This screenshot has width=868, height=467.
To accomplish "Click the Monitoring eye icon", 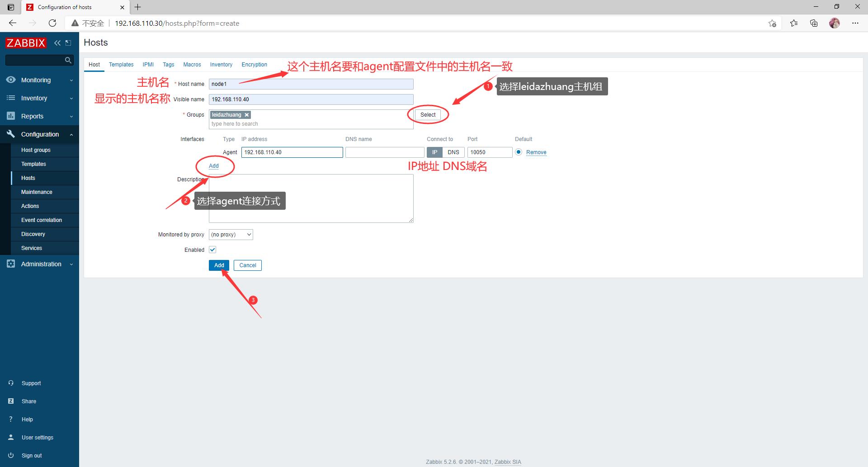I will 11,80.
